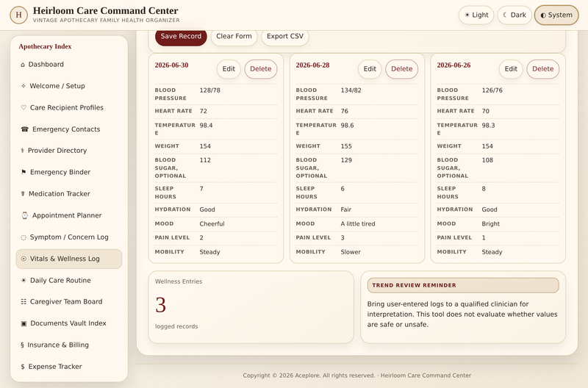Click the Trend Review Reminder banner
Image resolution: width=588 pixels, height=388 pixels.
click(463, 285)
